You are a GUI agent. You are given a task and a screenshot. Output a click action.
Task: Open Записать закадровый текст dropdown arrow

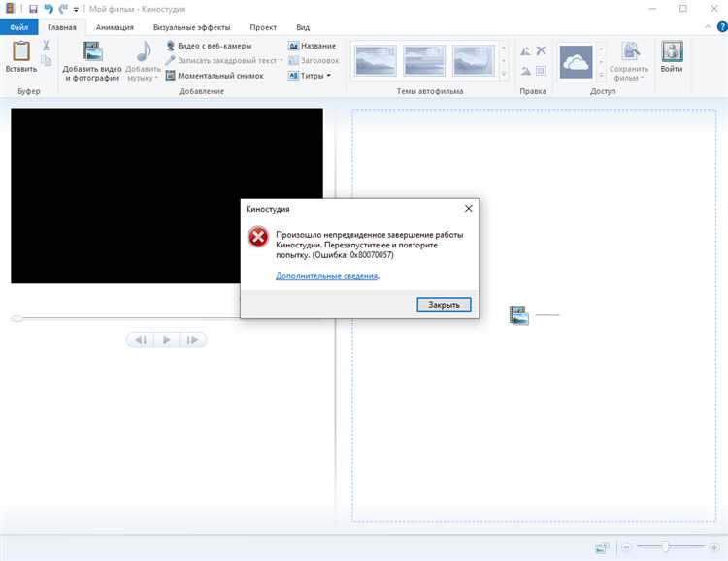tap(281, 60)
